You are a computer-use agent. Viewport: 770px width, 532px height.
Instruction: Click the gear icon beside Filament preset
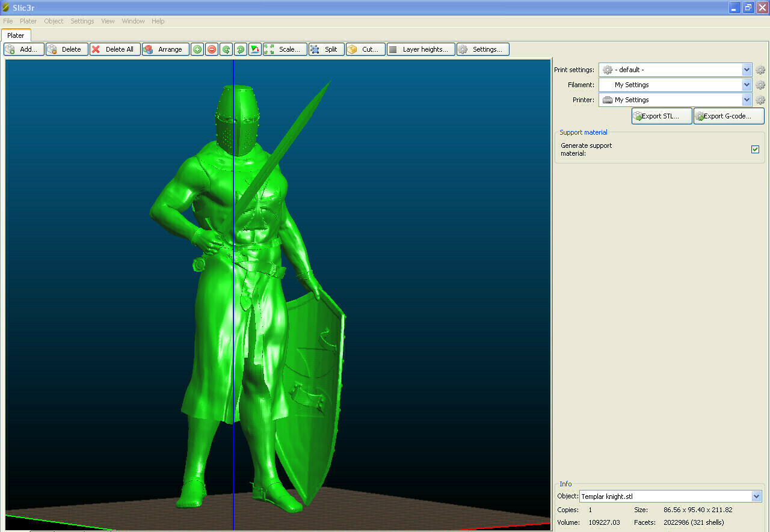point(760,85)
